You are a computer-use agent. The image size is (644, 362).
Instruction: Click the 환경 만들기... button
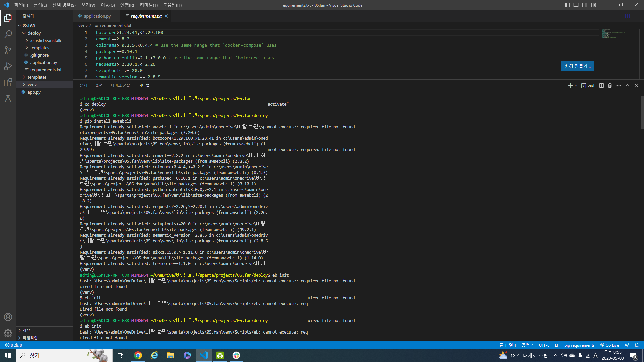coord(577,66)
